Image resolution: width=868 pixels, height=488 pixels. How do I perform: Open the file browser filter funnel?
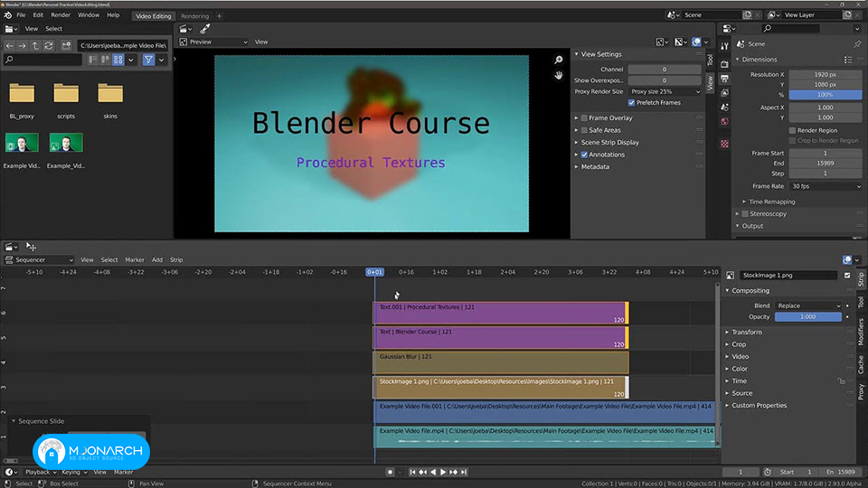[148, 60]
